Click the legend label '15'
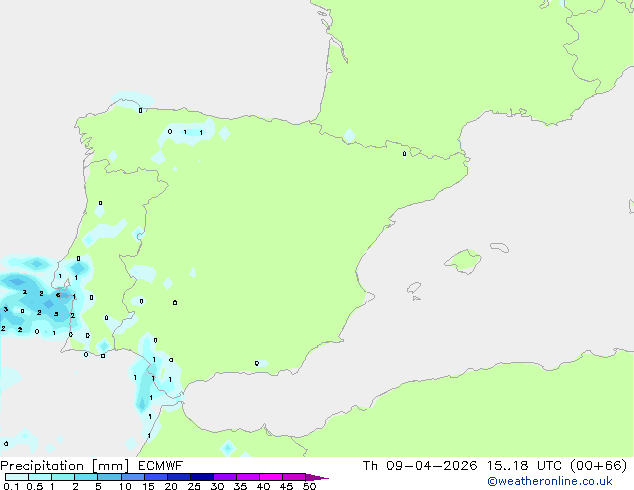Image resolution: width=634 pixels, height=490 pixels. [148, 486]
